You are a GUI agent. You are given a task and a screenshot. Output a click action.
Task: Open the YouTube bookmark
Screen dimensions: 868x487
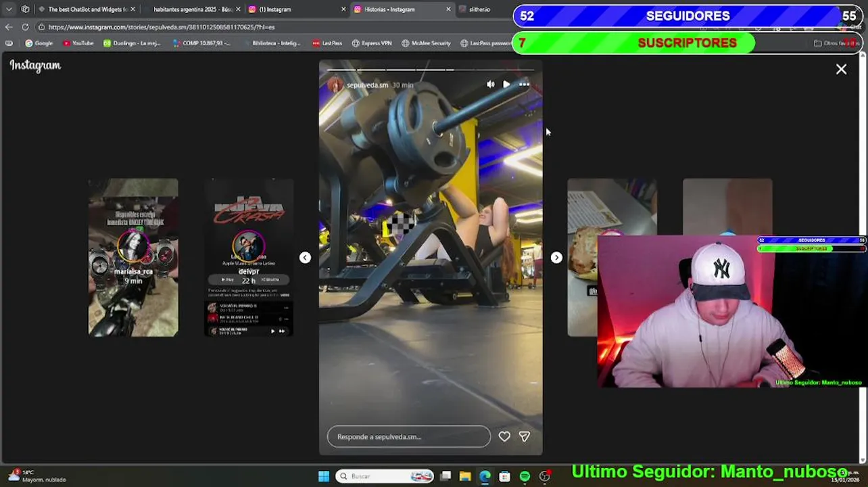coord(78,43)
